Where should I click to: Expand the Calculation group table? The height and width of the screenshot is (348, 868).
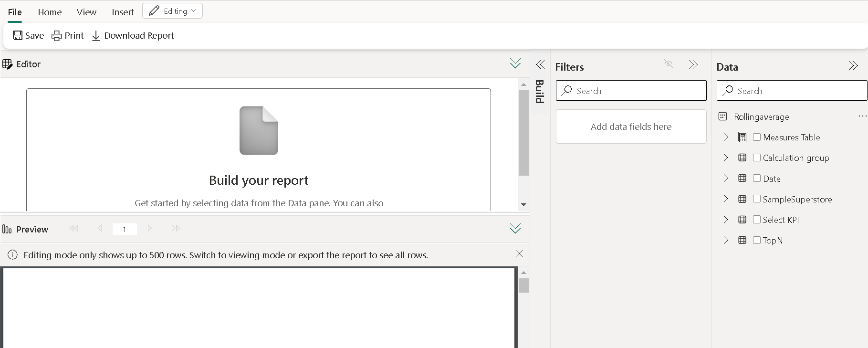[x=726, y=158]
